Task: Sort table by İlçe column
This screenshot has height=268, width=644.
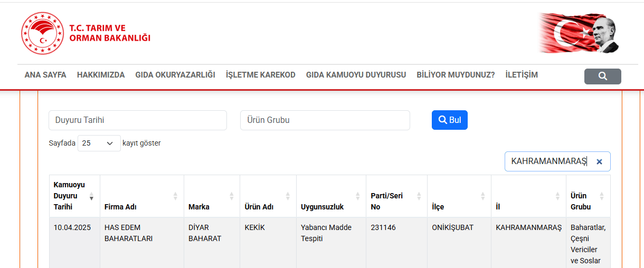Action: pos(482,196)
